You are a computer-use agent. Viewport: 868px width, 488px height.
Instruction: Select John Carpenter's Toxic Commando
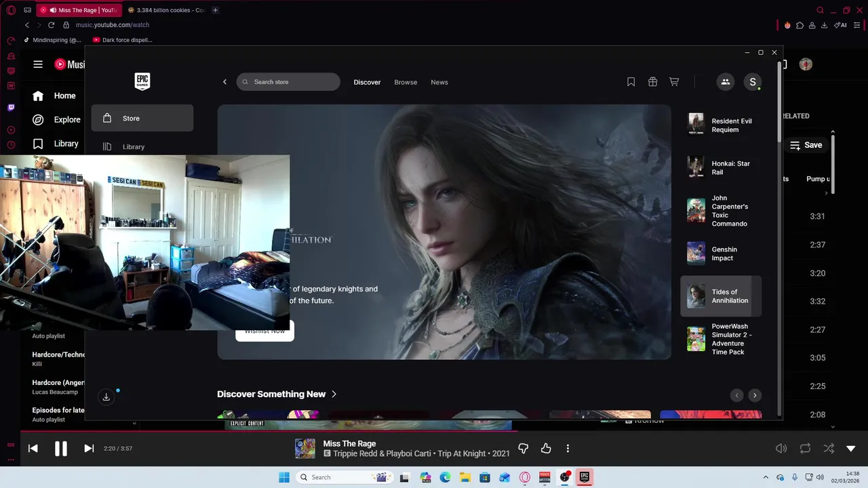721,210
